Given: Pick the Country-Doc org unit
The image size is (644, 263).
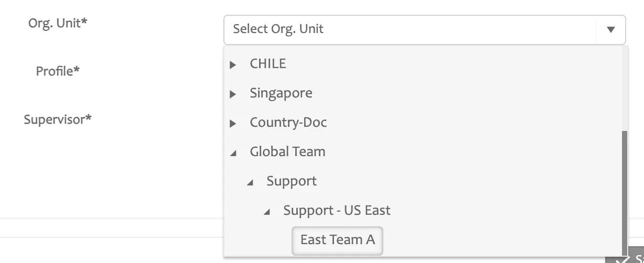Looking at the screenshot, I should point(288,123).
